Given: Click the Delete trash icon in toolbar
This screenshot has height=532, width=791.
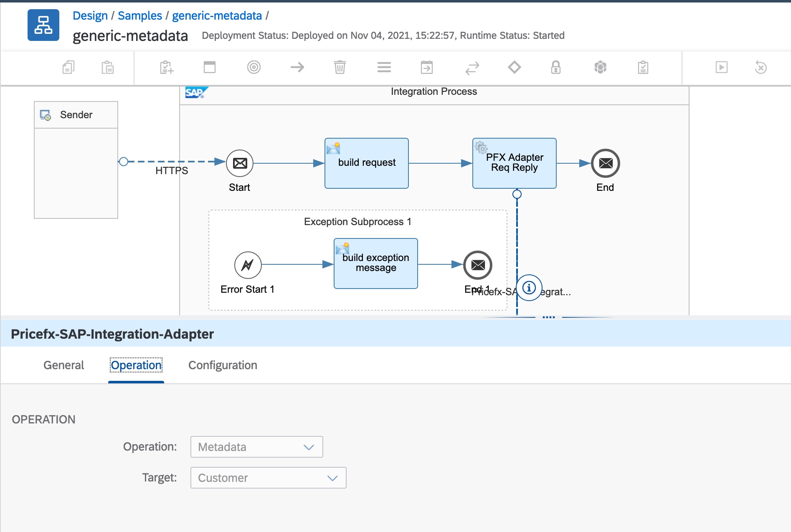Looking at the screenshot, I should (x=340, y=67).
